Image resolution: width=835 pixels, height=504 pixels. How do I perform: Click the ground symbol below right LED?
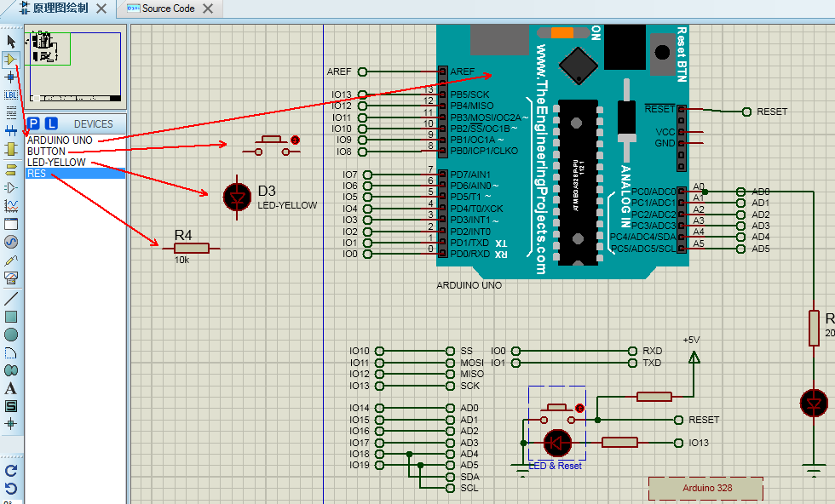click(x=813, y=471)
